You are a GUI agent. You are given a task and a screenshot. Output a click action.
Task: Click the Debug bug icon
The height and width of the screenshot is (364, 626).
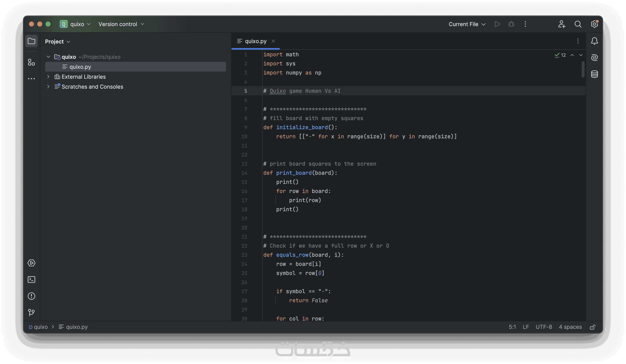[511, 24]
